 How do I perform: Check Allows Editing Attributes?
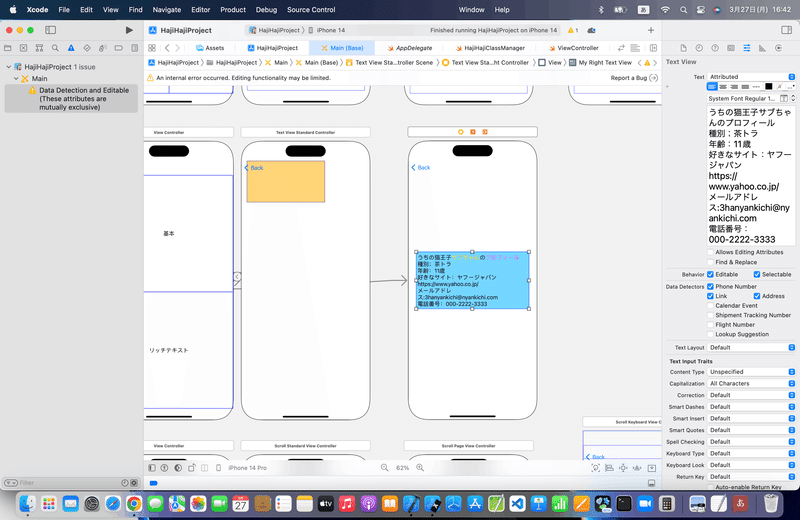(710, 252)
